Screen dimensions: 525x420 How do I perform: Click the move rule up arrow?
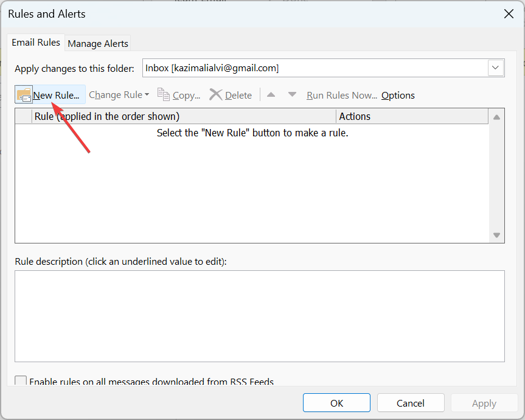[271, 94]
